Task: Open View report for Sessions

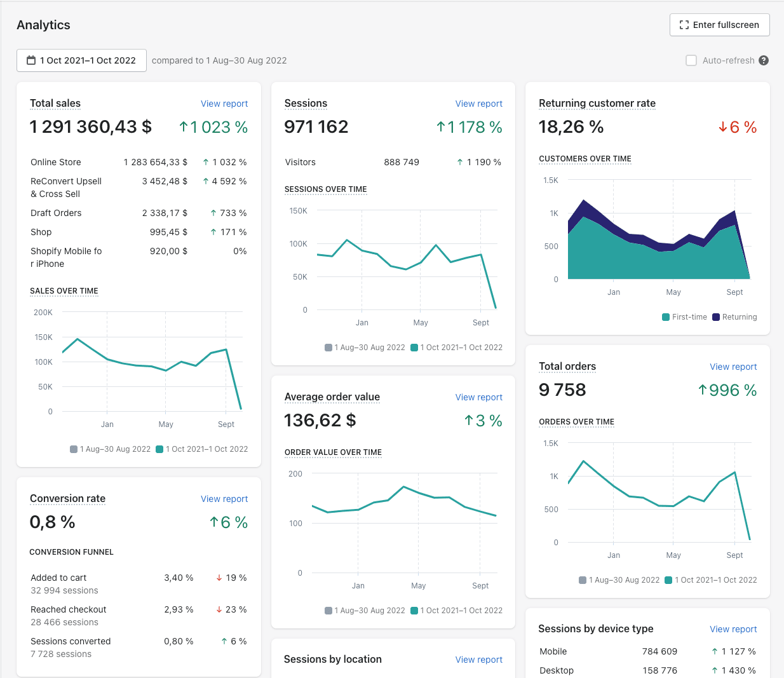Action: [478, 104]
